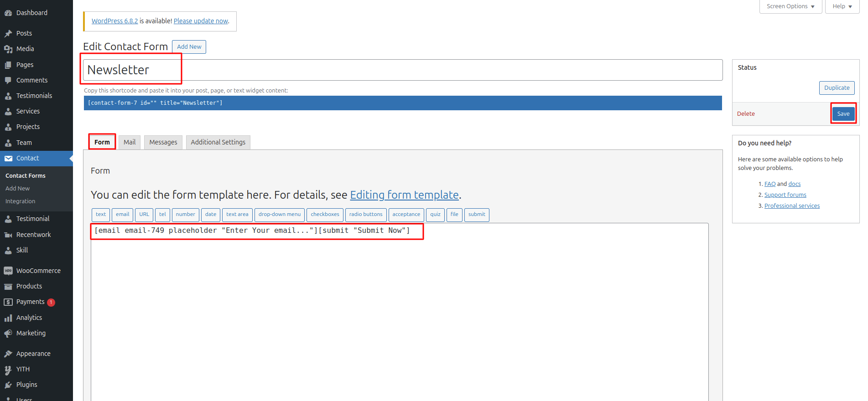
Task: Click the Pages icon in sidebar
Action: pyautogui.click(x=8, y=65)
